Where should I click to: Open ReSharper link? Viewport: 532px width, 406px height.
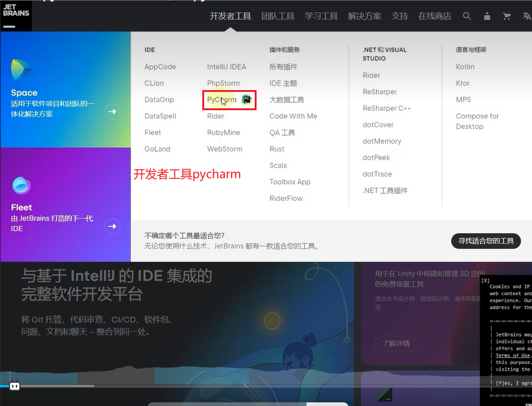[380, 92]
